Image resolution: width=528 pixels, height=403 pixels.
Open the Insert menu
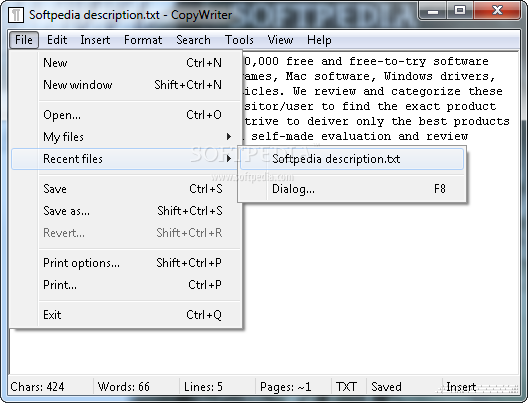click(x=95, y=40)
